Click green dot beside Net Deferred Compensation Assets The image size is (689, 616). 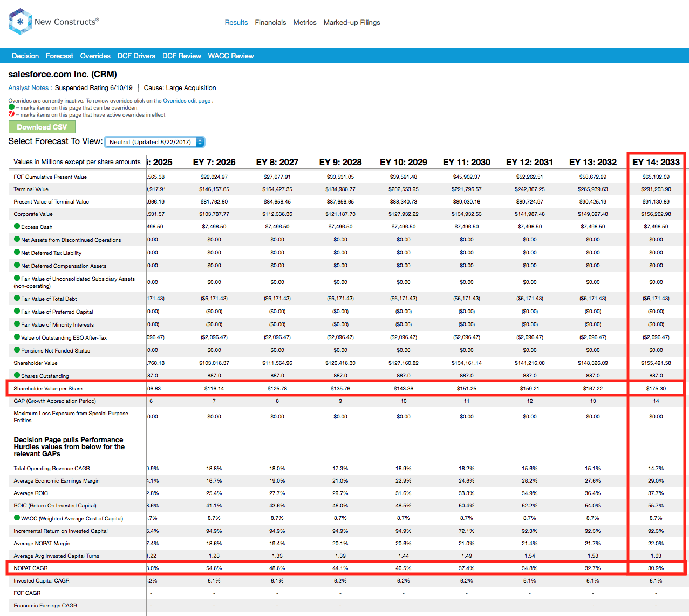pos(17,265)
